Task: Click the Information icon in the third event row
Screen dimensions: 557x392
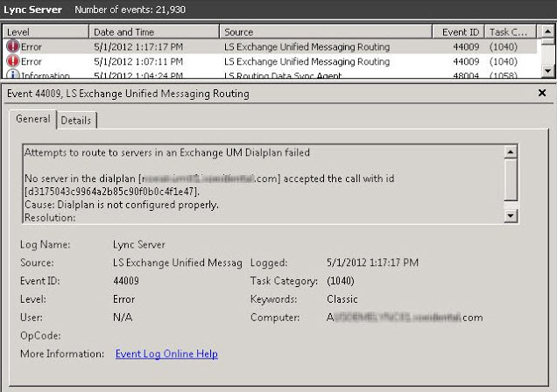Action: [13, 76]
